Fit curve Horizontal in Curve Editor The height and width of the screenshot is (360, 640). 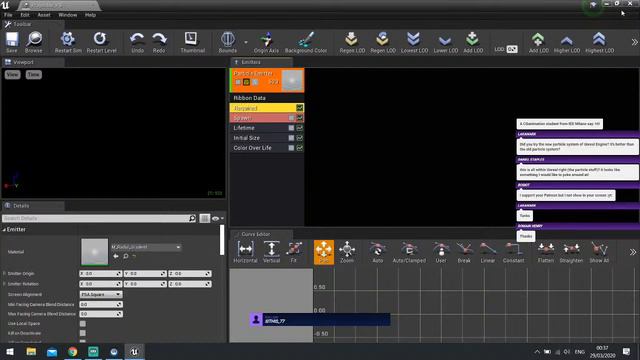[x=245, y=252]
